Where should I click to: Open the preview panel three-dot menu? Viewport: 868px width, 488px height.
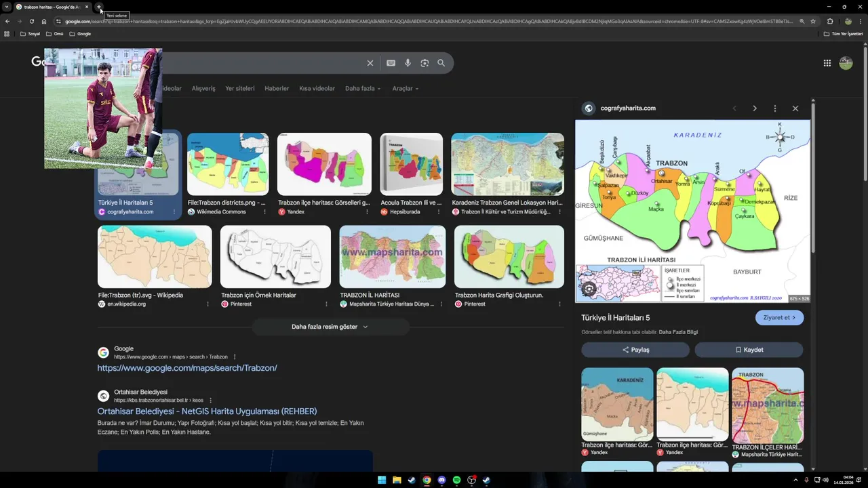click(775, 108)
